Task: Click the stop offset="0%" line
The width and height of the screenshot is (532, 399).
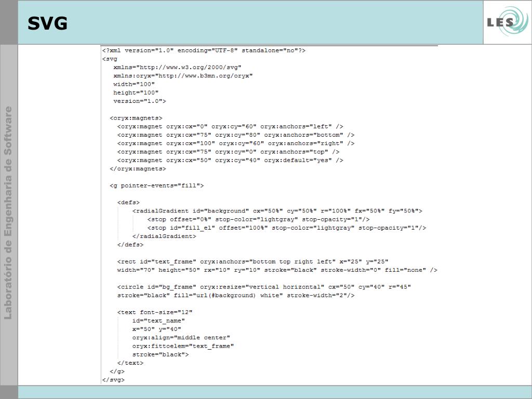Action: tap(259, 220)
